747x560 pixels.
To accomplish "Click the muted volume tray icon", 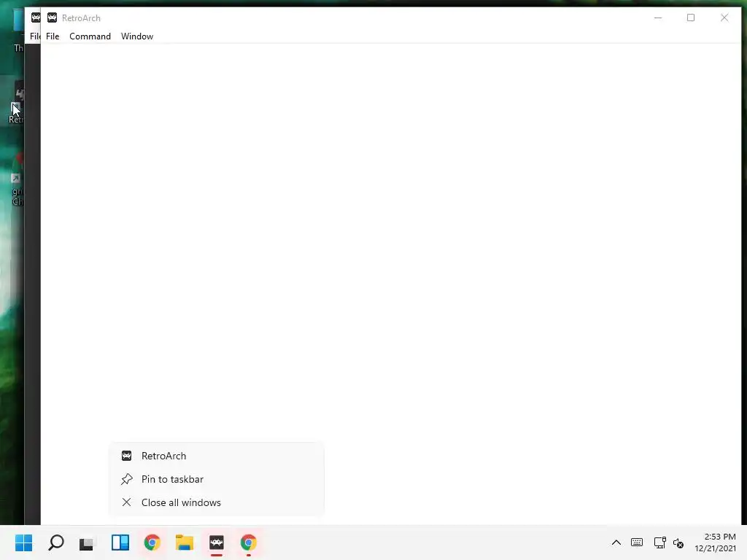I will [x=678, y=542].
